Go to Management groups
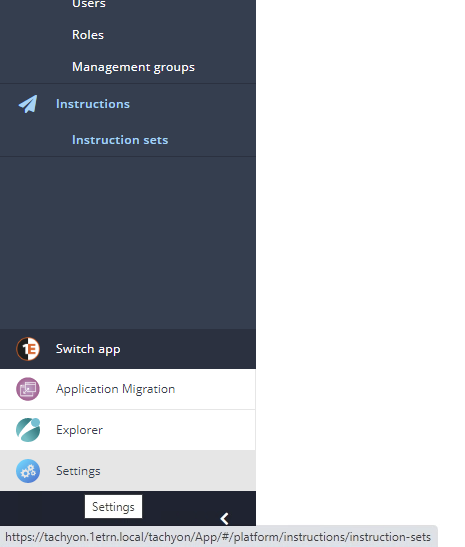Screen dimensions: 465x547 pos(133,67)
